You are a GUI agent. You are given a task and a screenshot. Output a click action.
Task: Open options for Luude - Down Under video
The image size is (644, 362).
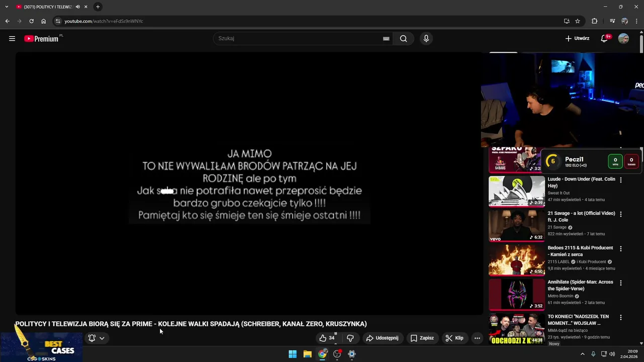tap(620, 180)
